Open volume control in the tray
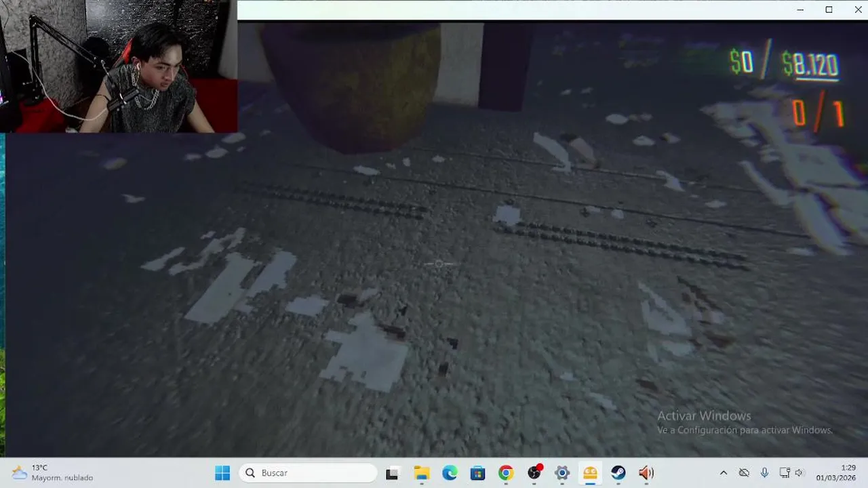 point(800,473)
